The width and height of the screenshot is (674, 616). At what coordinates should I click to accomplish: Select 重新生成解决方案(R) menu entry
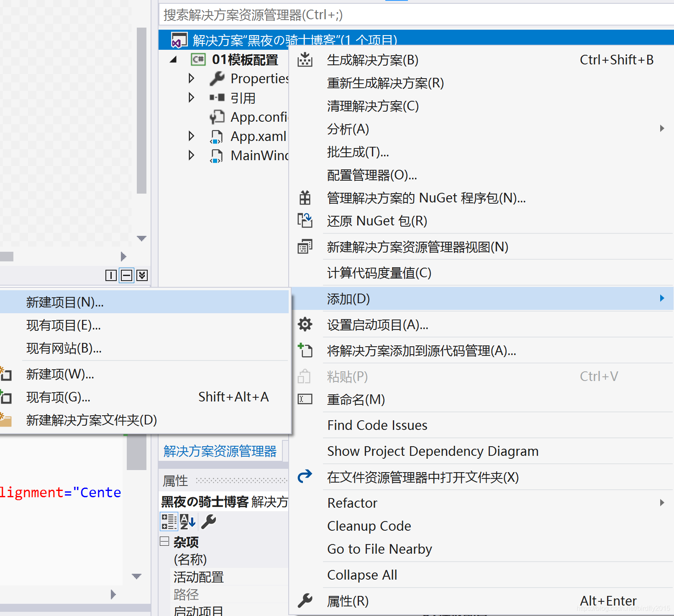(481, 83)
